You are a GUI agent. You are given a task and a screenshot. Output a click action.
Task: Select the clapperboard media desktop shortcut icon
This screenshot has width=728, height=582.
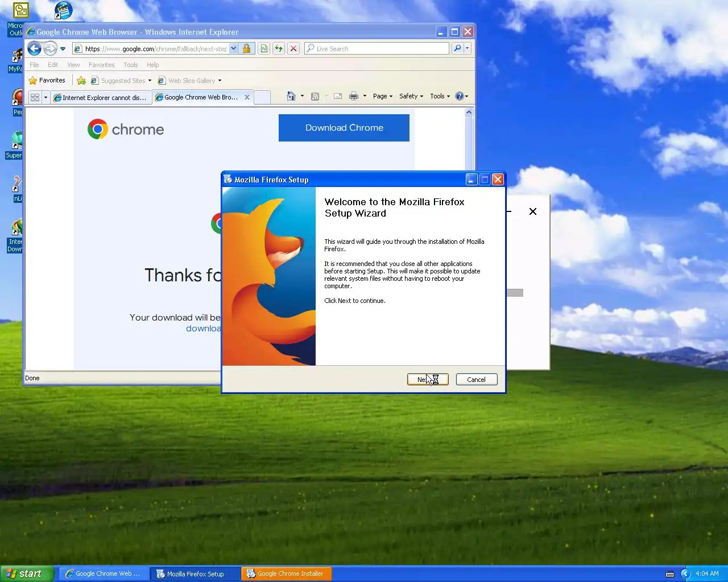point(64,11)
